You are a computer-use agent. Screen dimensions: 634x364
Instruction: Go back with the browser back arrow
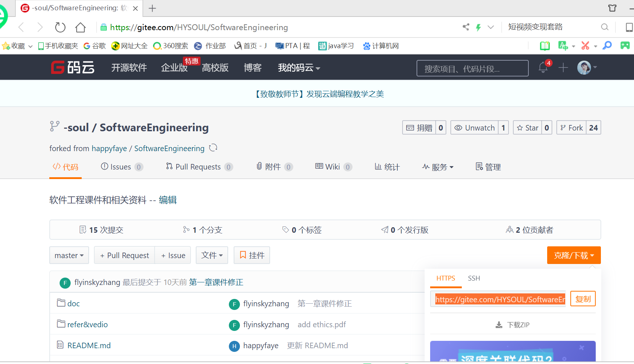click(21, 27)
